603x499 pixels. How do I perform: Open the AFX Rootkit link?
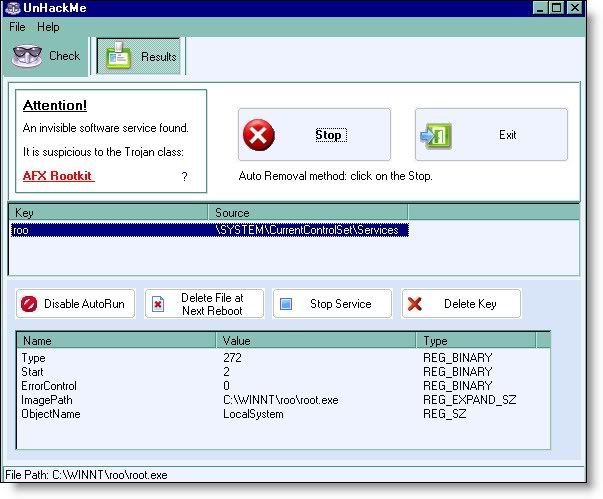(x=58, y=176)
